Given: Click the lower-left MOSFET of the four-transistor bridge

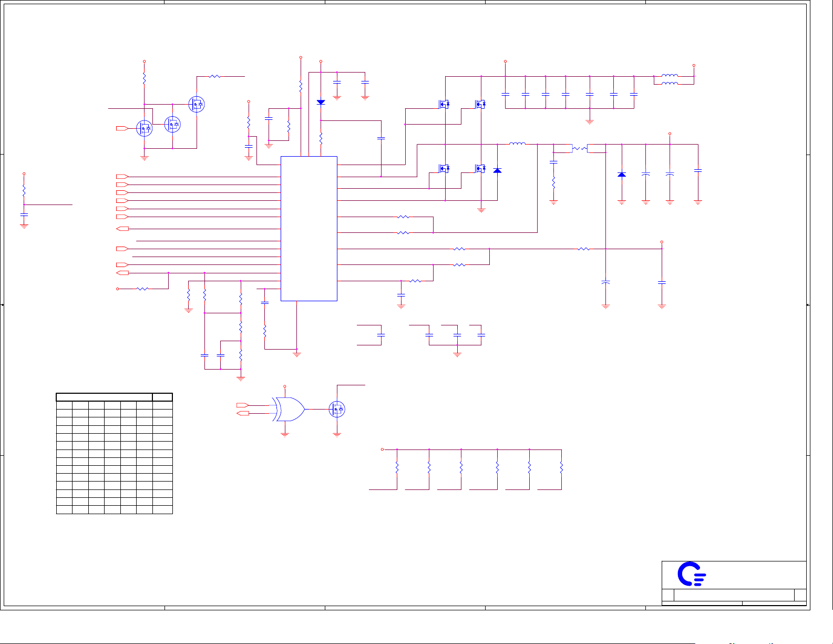Looking at the screenshot, I should [x=445, y=168].
